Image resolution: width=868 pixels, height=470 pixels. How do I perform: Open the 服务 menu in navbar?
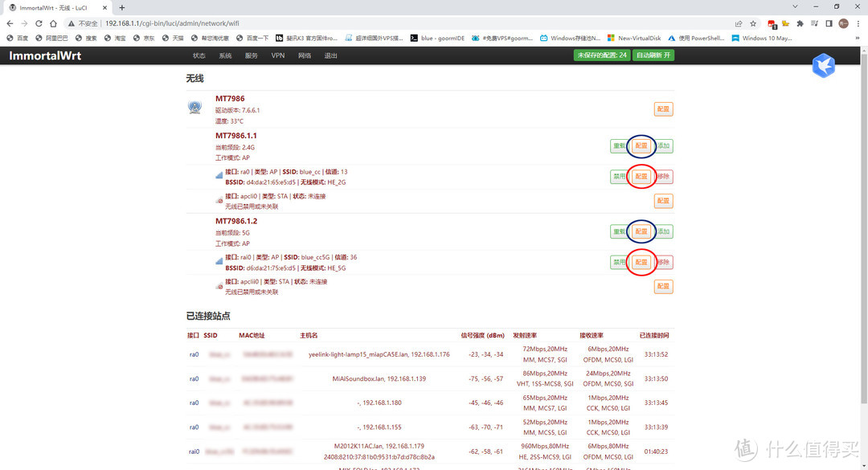pyautogui.click(x=252, y=56)
